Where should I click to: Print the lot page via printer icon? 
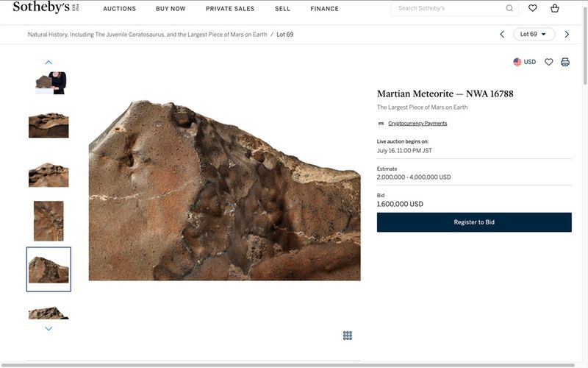pyautogui.click(x=565, y=62)
